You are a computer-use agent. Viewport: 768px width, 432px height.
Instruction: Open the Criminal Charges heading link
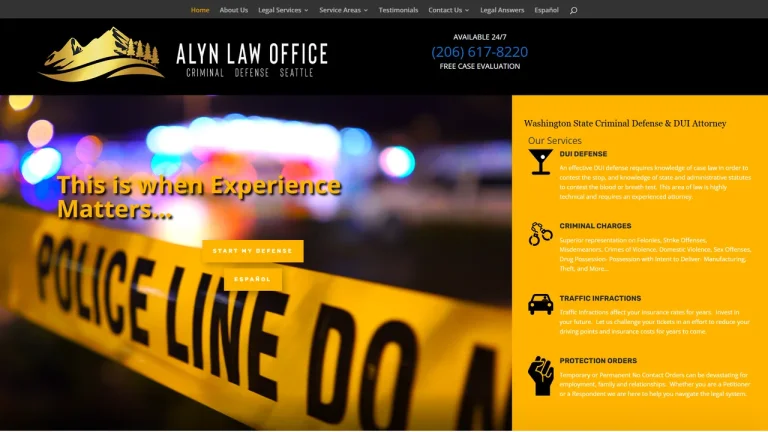pyautogui.click(x=595, y=226)
